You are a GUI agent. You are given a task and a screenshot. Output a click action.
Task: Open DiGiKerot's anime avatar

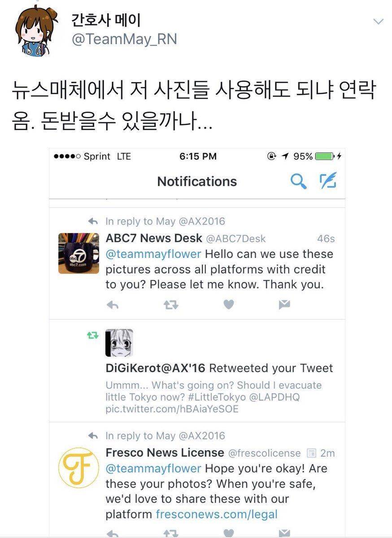tap(119, 343)
